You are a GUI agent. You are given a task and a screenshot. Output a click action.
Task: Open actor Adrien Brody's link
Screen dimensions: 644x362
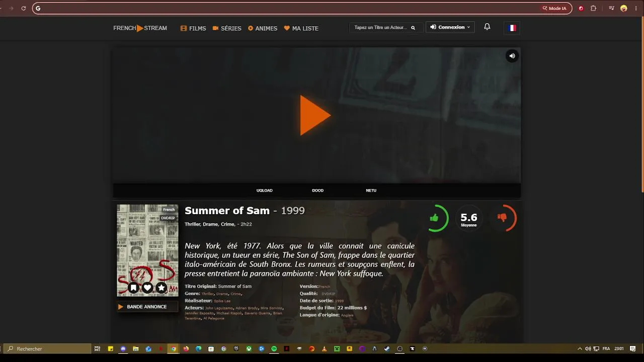(x=247, y=308)
